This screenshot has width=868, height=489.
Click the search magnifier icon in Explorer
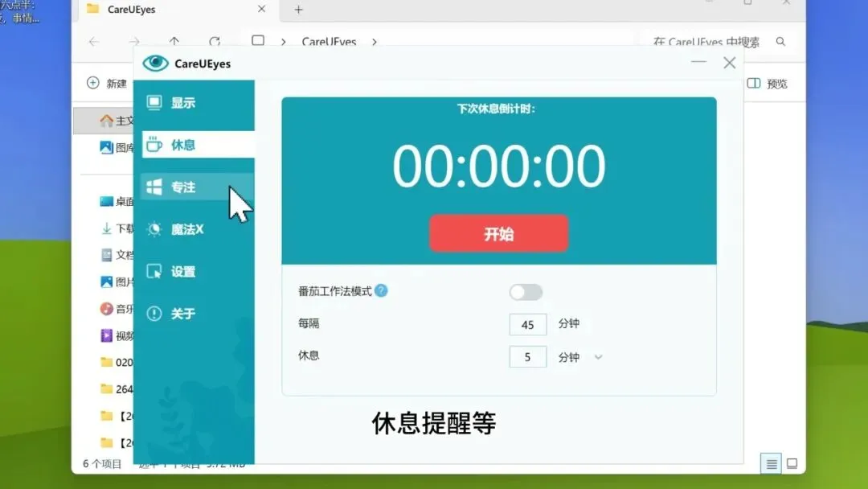click(780, 42)
